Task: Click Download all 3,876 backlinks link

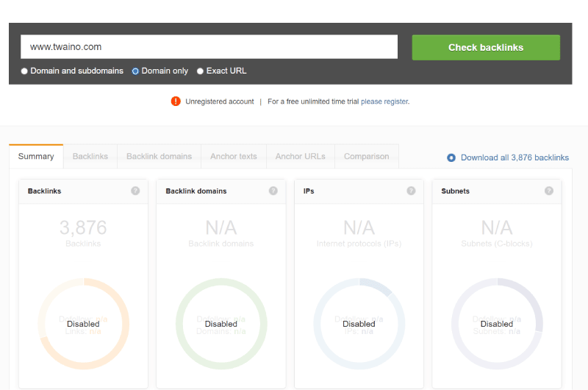Action: (515, 157)
